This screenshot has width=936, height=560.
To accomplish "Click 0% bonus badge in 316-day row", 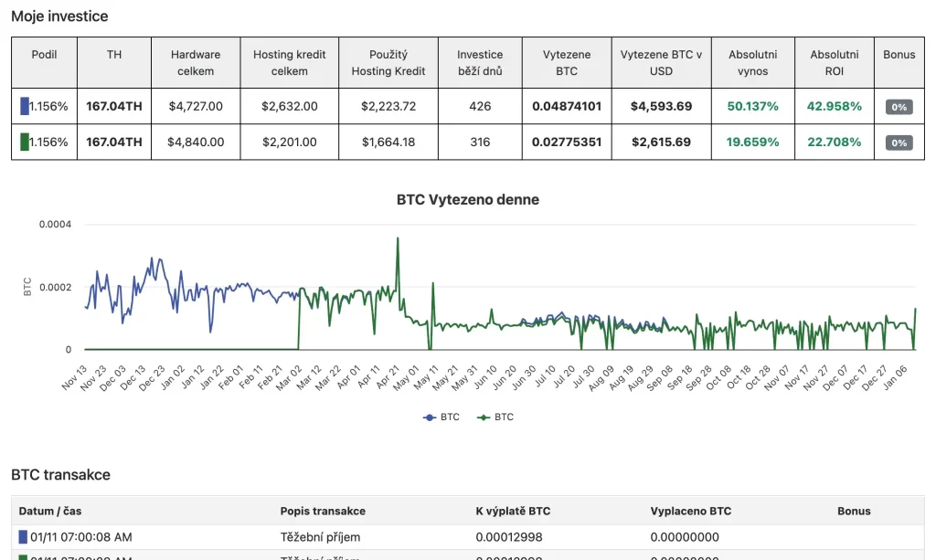I will pyautogui.click(x=899, y=143).
